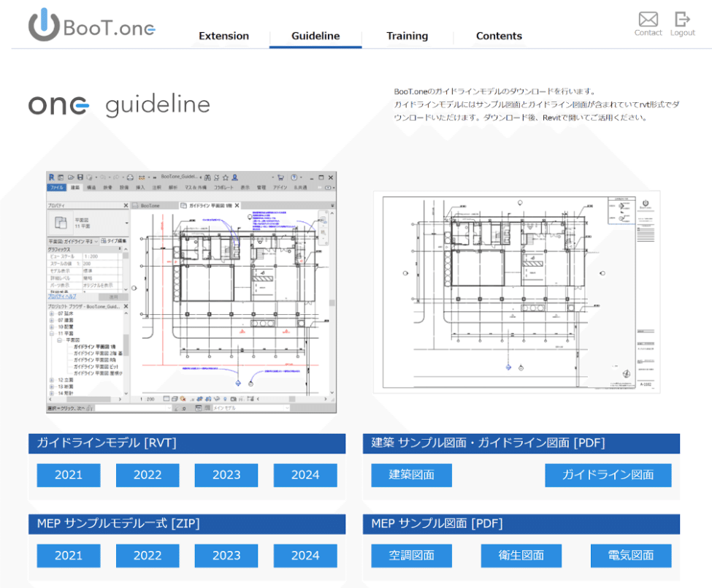This screenshot has width=712, height=588.
Task: Select the 建築 ribbon tab in Revit
Action: tap(75, 186)
